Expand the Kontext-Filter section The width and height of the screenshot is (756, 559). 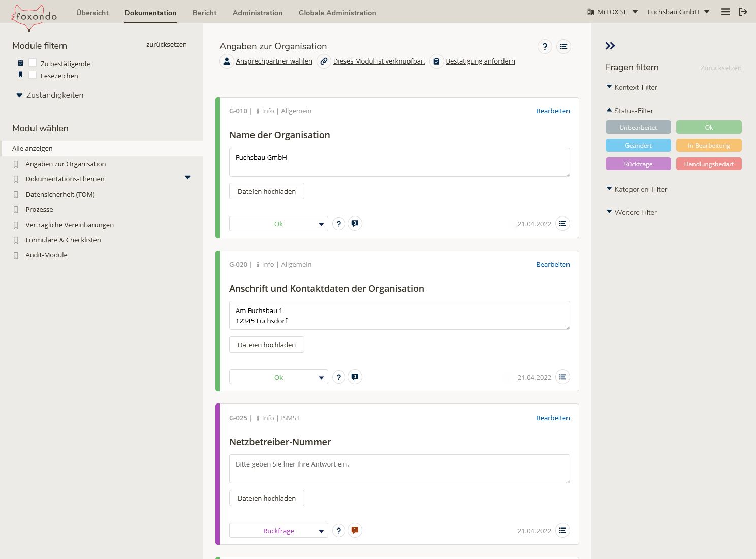tap(632, 87)
